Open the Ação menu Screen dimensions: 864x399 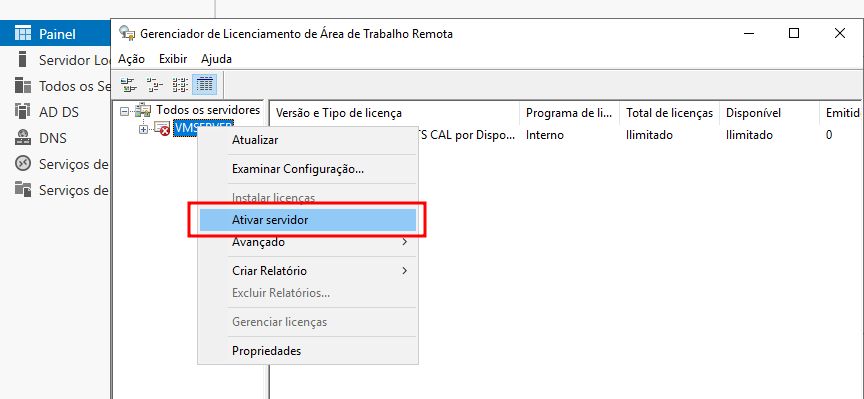132,59
